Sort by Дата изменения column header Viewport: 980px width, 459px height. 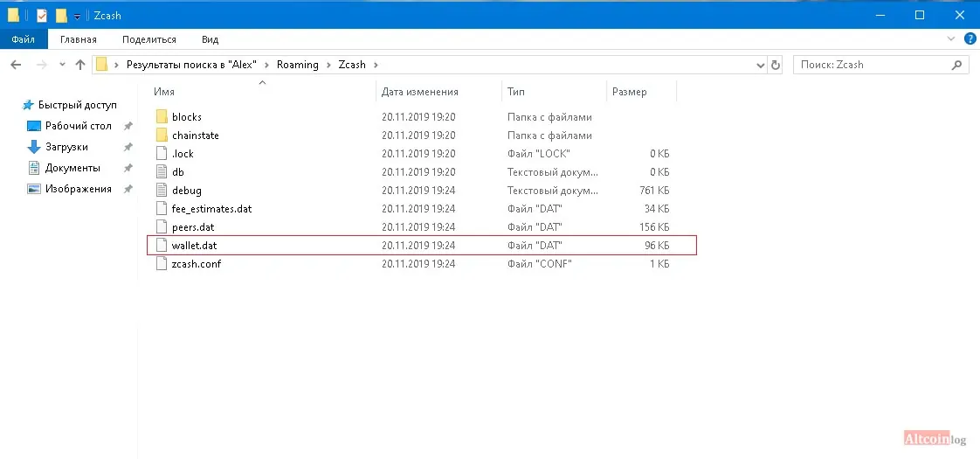pos(438,91)
